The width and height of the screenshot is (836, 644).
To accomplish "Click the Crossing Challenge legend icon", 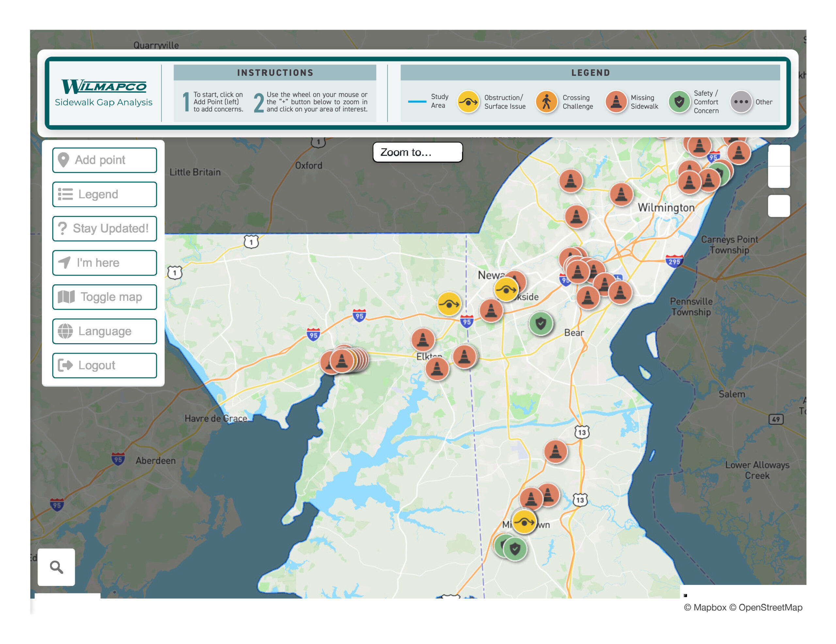I will 546,102.
